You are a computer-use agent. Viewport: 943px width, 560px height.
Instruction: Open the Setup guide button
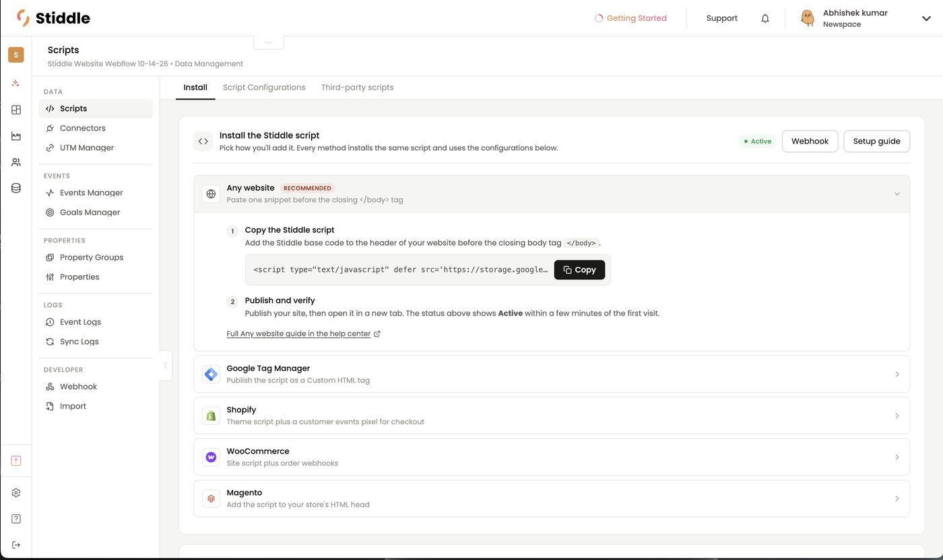click(x=876, y=141)
